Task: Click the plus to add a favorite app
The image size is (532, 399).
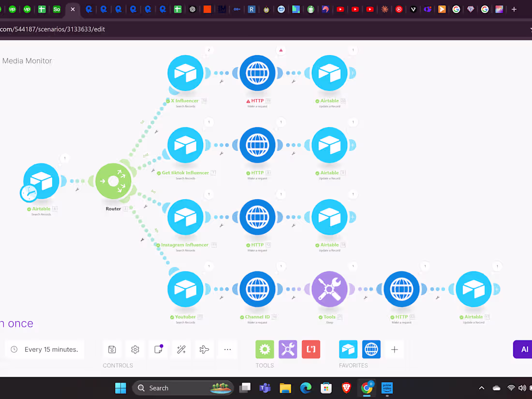Action: (394, 349)
